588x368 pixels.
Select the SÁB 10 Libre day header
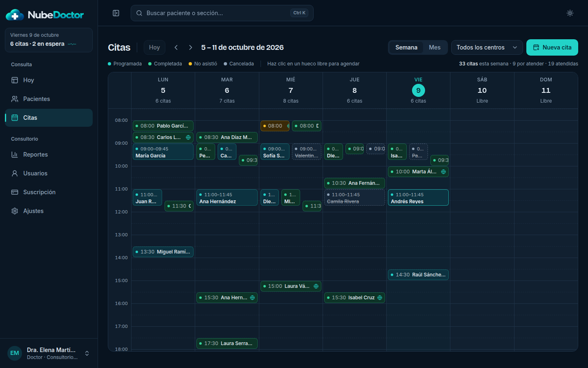point(482,90)
